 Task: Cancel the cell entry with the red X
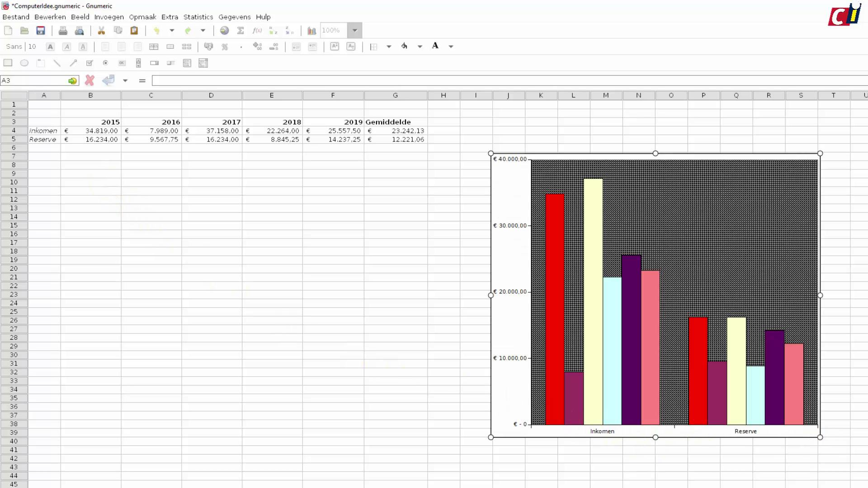click(90, 80)
